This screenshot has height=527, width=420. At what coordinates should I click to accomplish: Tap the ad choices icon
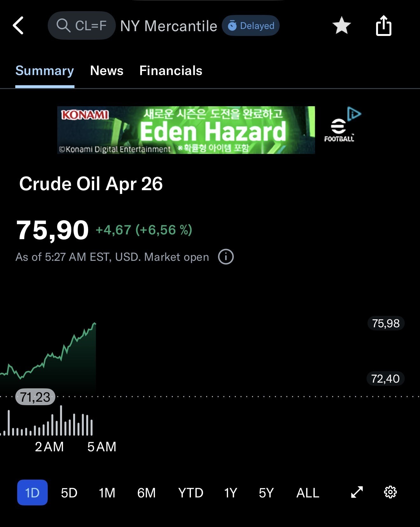[354, 114]
